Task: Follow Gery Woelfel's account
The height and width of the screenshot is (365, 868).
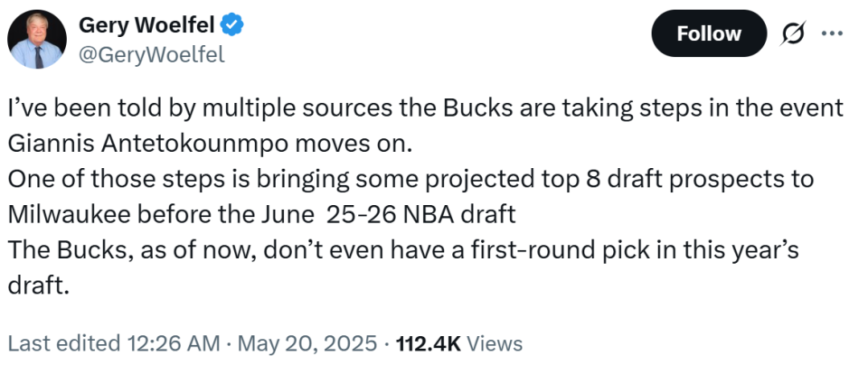Action: 709,33
